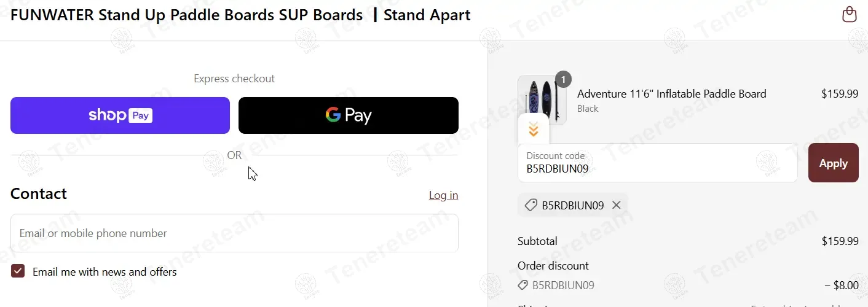
Task: Toggle Email me with news and offers
Action: 18,271
